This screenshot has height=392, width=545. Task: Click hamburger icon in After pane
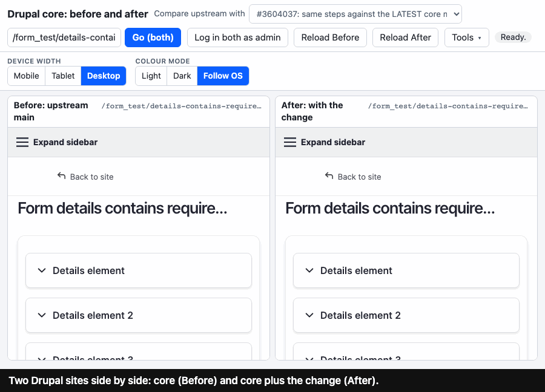pyautogui.click(x=290, y=142)
